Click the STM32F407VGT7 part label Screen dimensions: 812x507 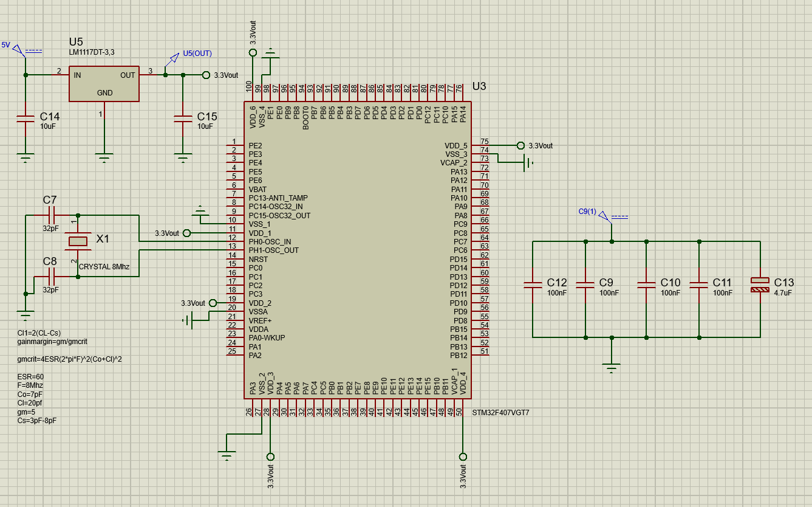(x=500, y=412)
